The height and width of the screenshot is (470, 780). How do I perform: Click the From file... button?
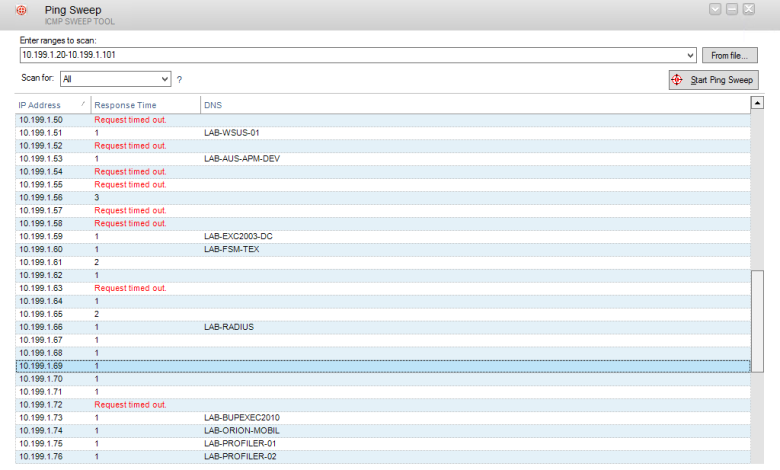tap(730, 55)
